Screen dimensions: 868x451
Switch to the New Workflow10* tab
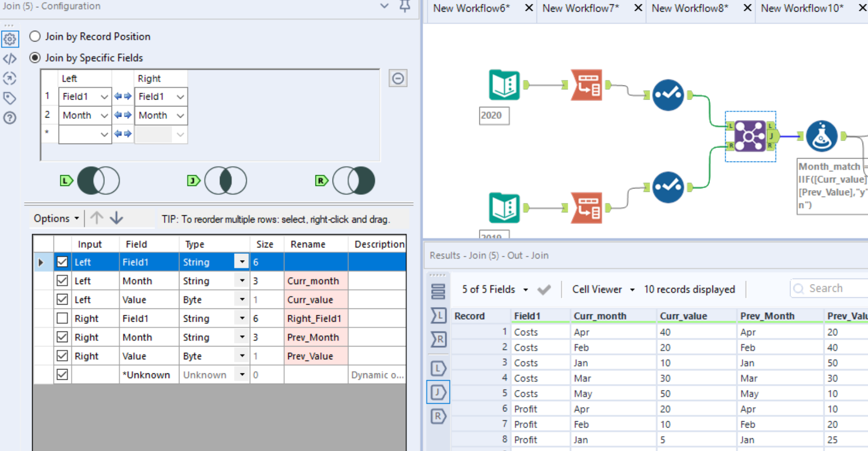coord(802,8)
